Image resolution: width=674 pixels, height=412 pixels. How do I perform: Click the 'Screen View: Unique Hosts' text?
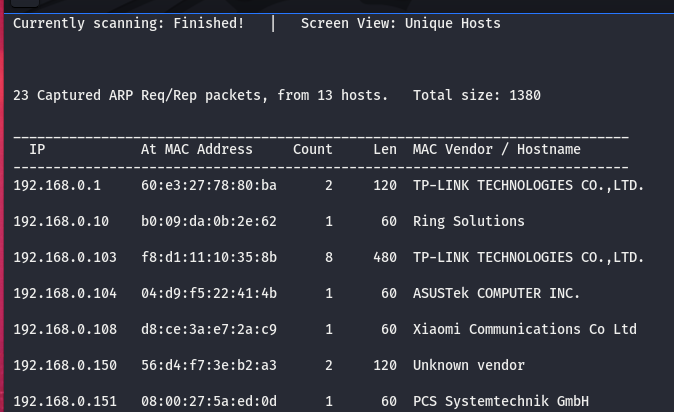[400, 23]
